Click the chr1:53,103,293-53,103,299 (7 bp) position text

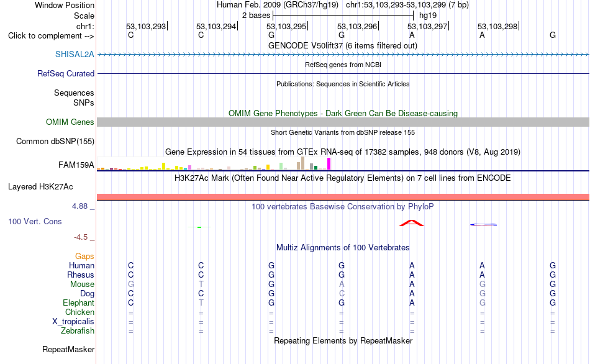407,5
